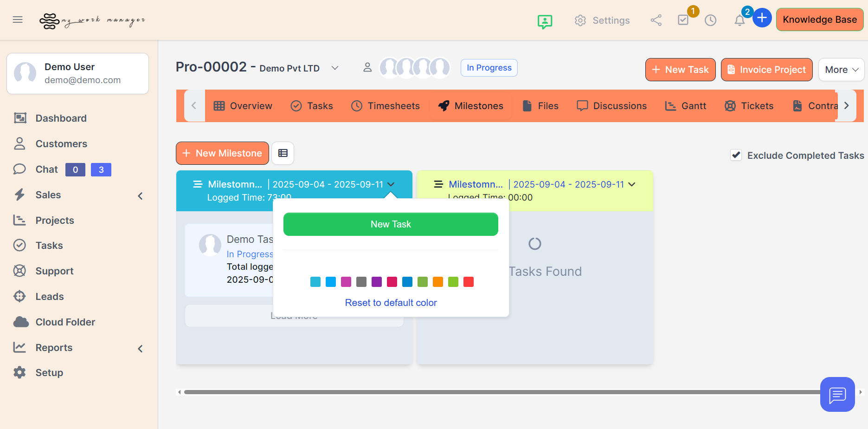Open Tasks in the sidebar
Viewport: 868px width, 429px height.
(49, 246)
